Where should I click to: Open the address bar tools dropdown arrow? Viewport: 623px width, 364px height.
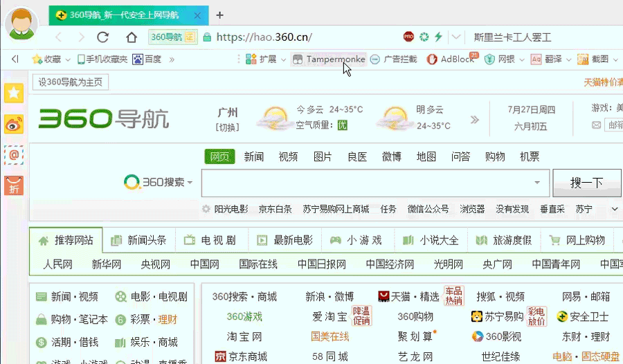pos(456,37)
